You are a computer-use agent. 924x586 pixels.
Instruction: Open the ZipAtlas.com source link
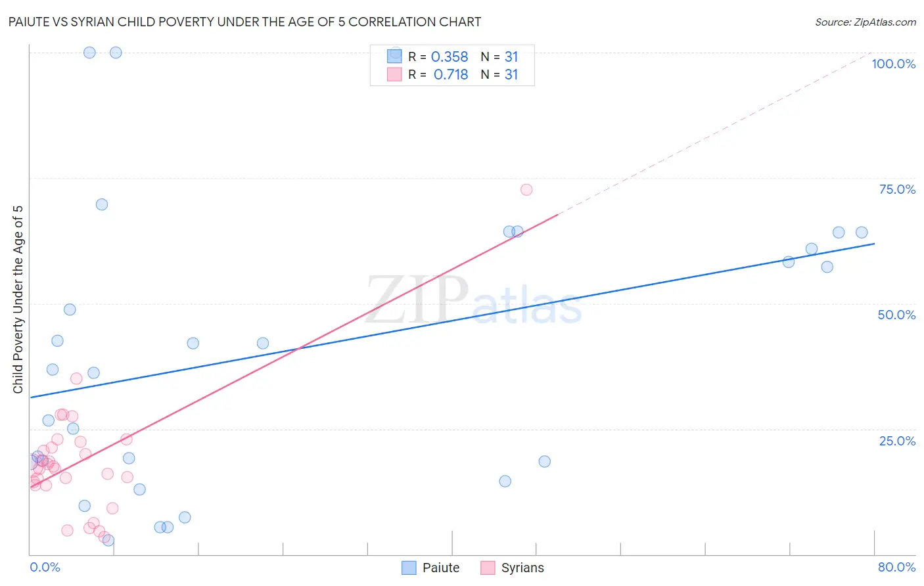(x=866, y=22)
